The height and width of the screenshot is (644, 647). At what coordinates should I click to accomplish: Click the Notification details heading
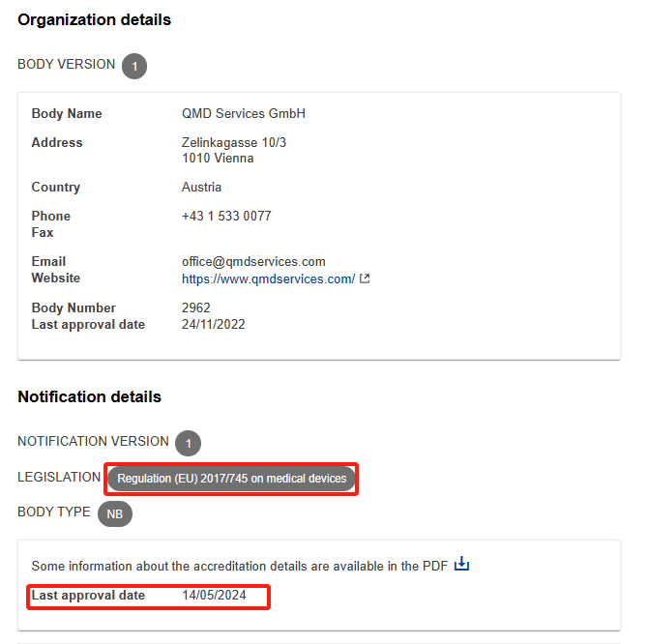[x=90, y=396]
